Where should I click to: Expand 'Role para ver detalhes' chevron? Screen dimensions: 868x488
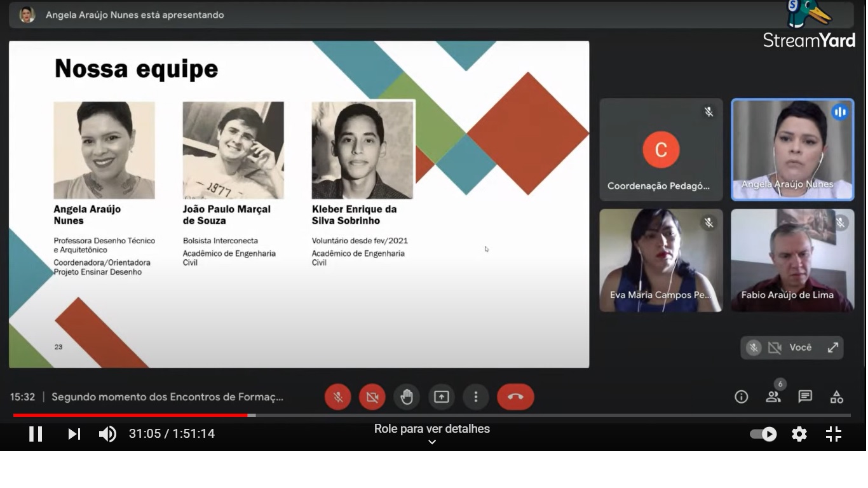tap(432, 442)
